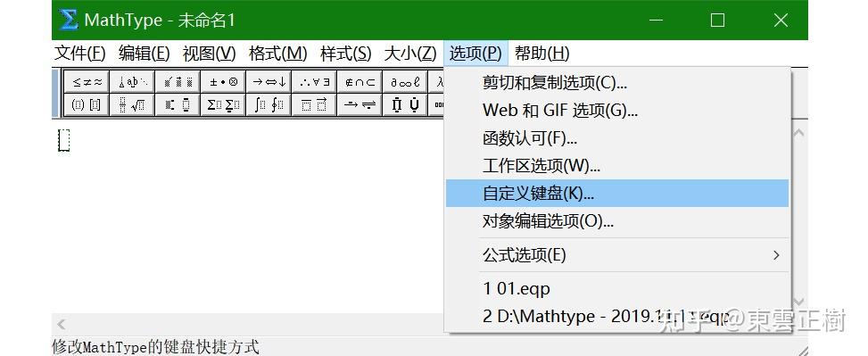Viewport: 868px width, 356px height.
Task: Open the fence templates palette (parentheses, brackets)
Action: (x=87, y=104)
